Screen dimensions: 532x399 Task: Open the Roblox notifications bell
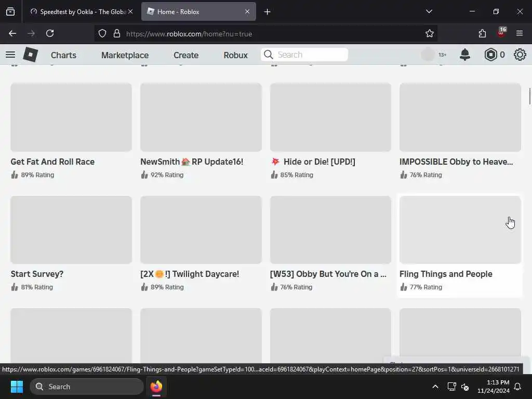[x=465, y=55]
